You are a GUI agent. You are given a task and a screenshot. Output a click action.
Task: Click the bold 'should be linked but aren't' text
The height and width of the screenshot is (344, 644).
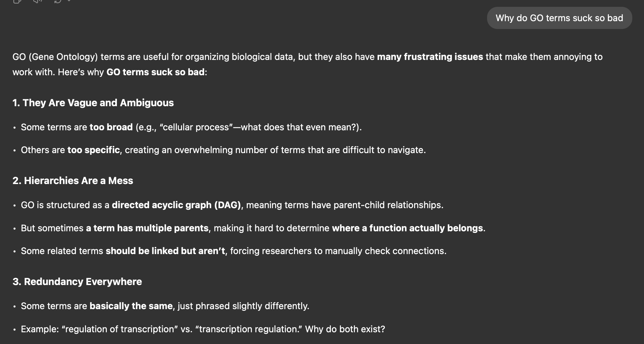[165, 251]
